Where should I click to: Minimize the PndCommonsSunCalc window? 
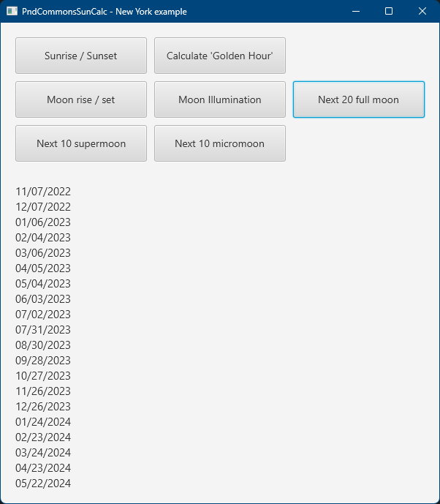355,11
